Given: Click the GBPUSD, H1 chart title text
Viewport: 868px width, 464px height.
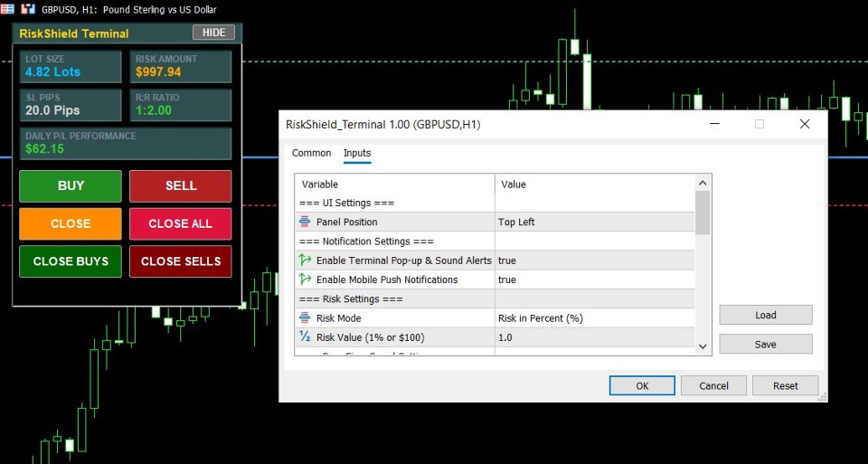Looking at the screenshot, I should (129, 10).
